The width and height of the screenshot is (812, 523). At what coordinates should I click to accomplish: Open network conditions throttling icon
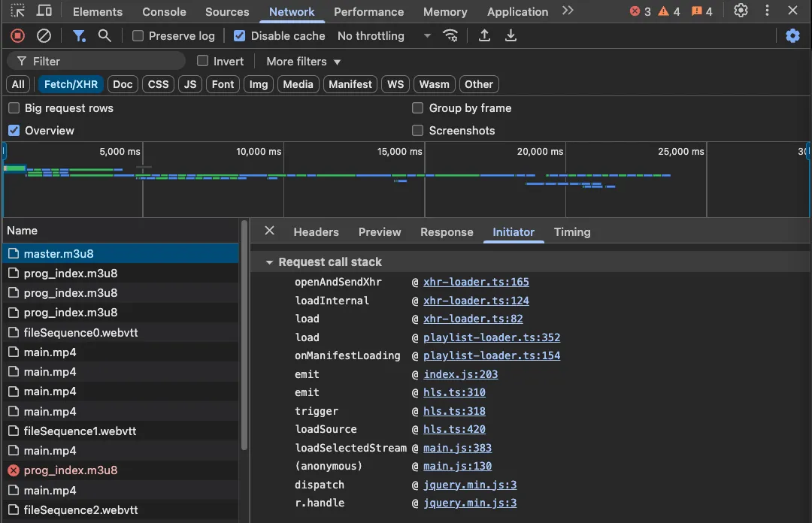(x=450, y=35)
